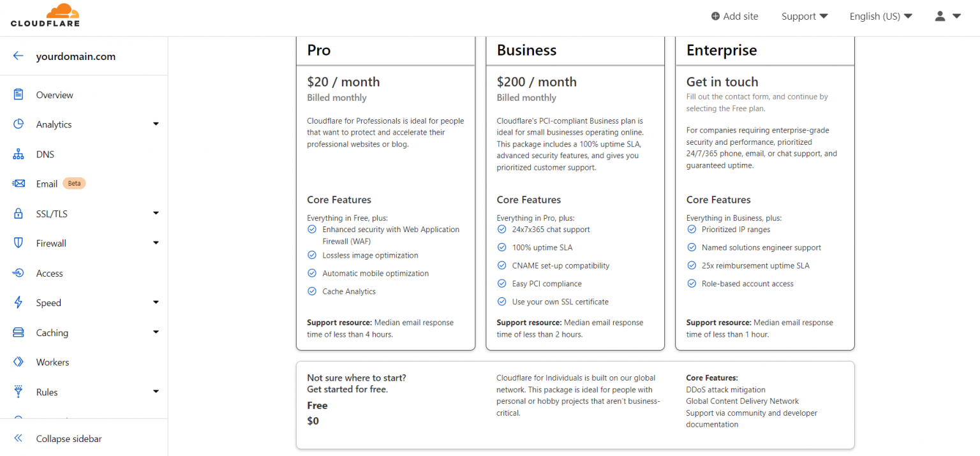980x456 pixels.
Task: Open the Support dropdown
Action: tap(804, 16)
